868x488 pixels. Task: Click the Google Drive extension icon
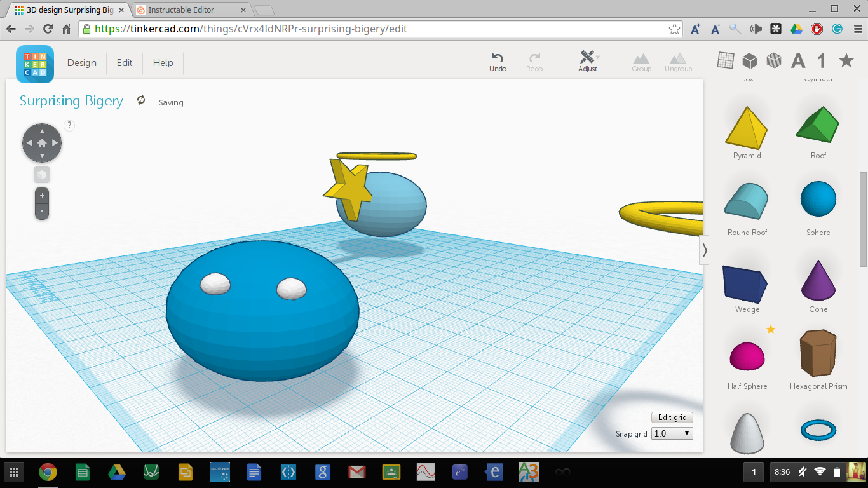tap(796, 29)
